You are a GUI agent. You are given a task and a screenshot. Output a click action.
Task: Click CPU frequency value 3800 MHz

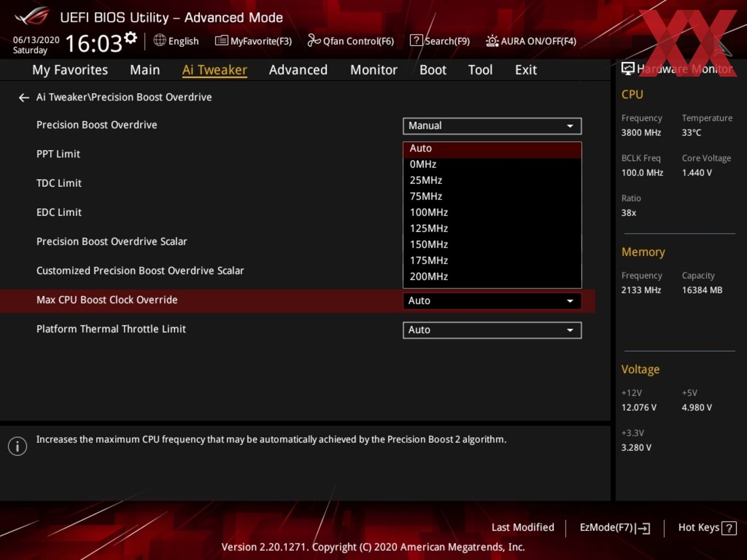(x=641, y=133)
